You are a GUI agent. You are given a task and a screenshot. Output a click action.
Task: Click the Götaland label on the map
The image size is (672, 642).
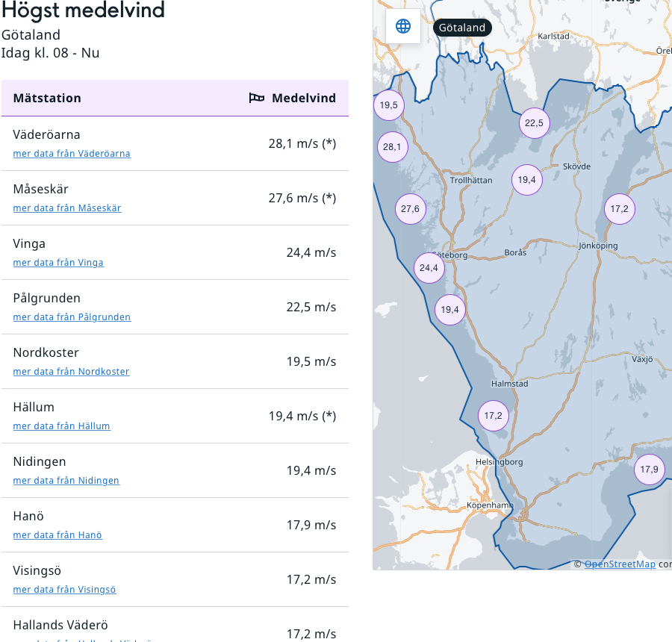pyautogui.click(x=462, y=28)
